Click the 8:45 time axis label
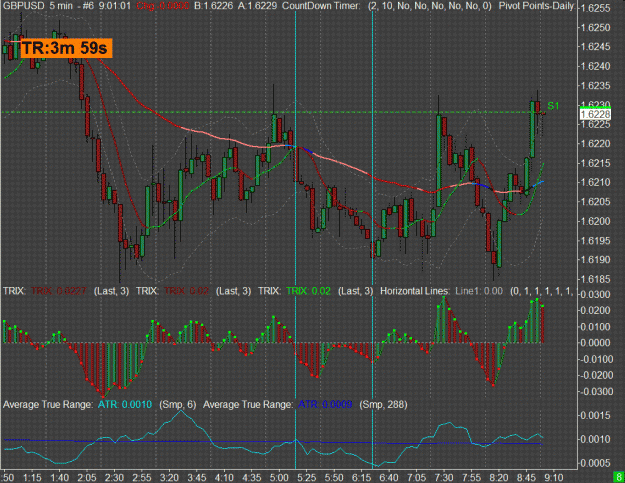 (x=526, y=477)
